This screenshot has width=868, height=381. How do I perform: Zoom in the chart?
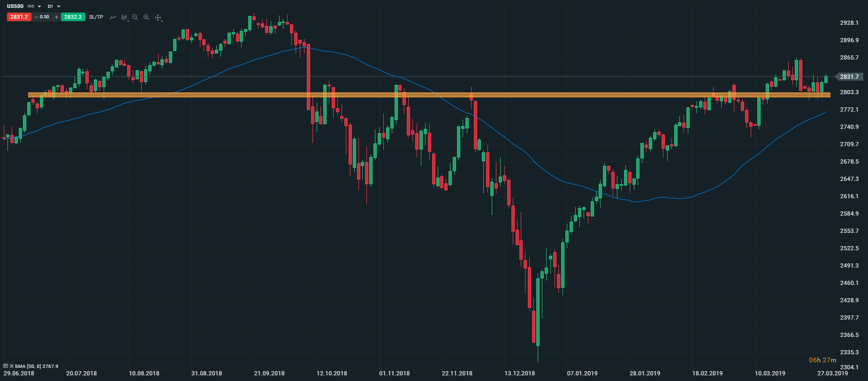tap(146, 17)
